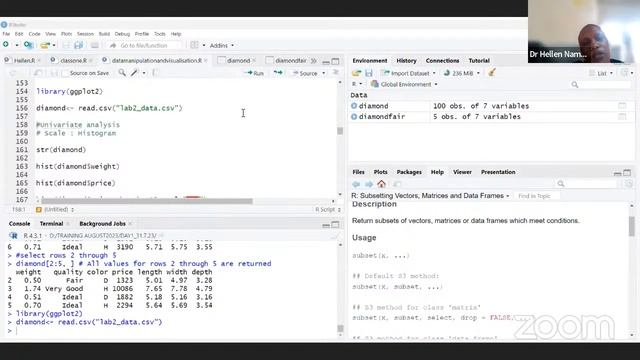Switch to the Plots tab
The image size is (640, 360).
[x=380, y=172]
